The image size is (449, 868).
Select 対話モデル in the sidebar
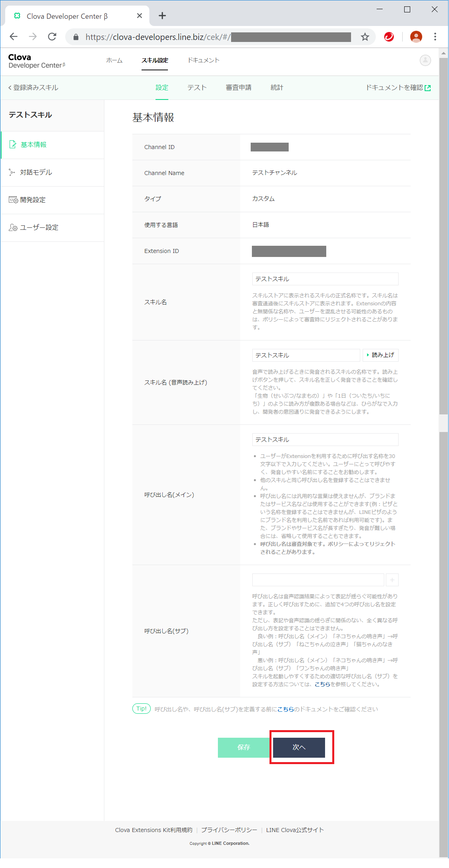[36, 173]
